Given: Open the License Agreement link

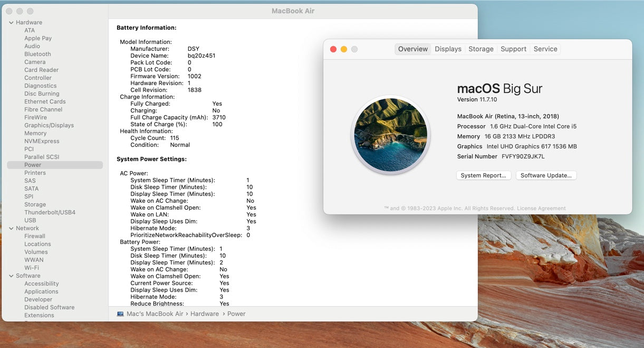Looking at the screenshot, I should 541,209.
